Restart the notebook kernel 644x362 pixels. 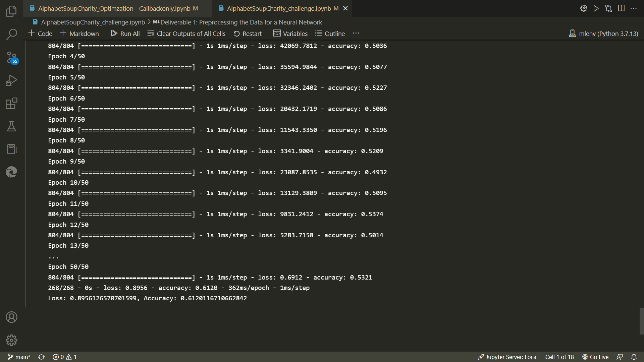point(248,33)
